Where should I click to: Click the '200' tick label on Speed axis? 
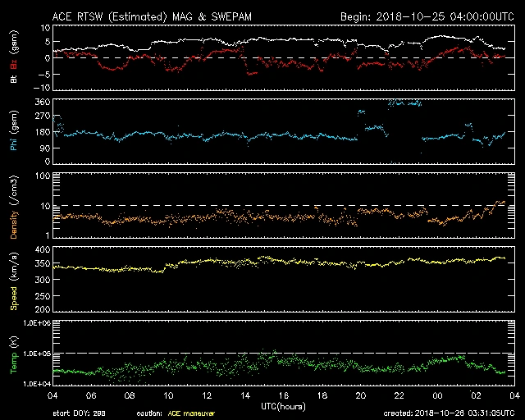click(x=43, y=309)
